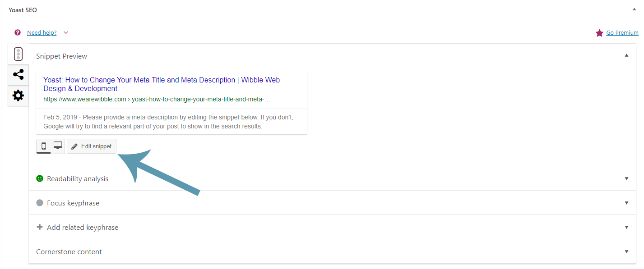
Task: Click the Edit snippet button
Action: click(x=92, y=146)
